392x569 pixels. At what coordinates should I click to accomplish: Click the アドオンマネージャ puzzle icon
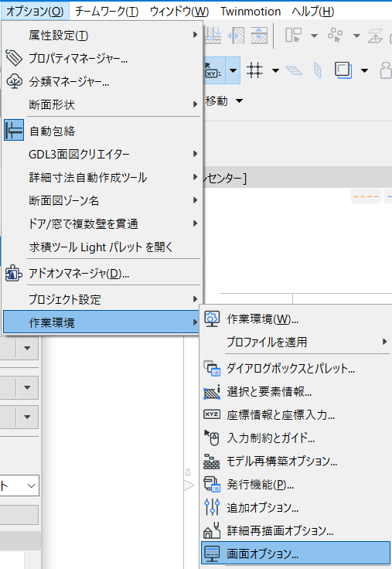click(x=14, y=273)
